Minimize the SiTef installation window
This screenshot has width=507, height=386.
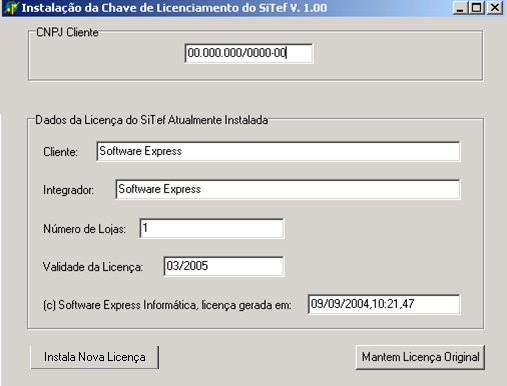[460, 8]
